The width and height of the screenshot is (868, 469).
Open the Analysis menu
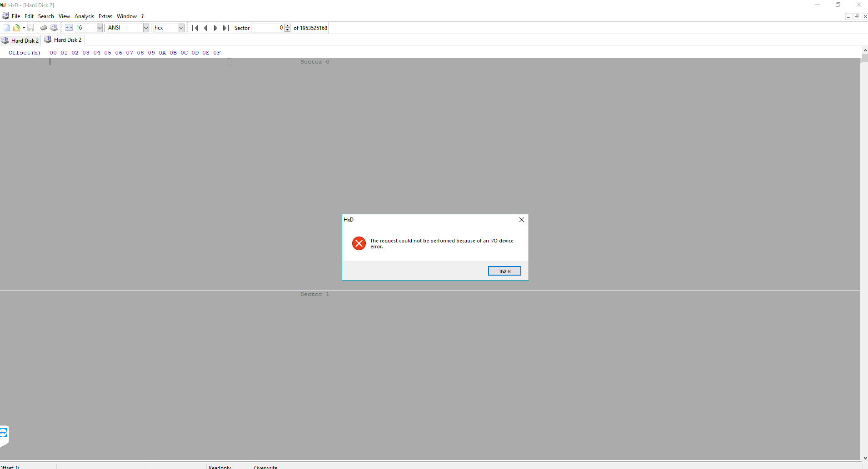pyautogui.click(x=84, y=16)
